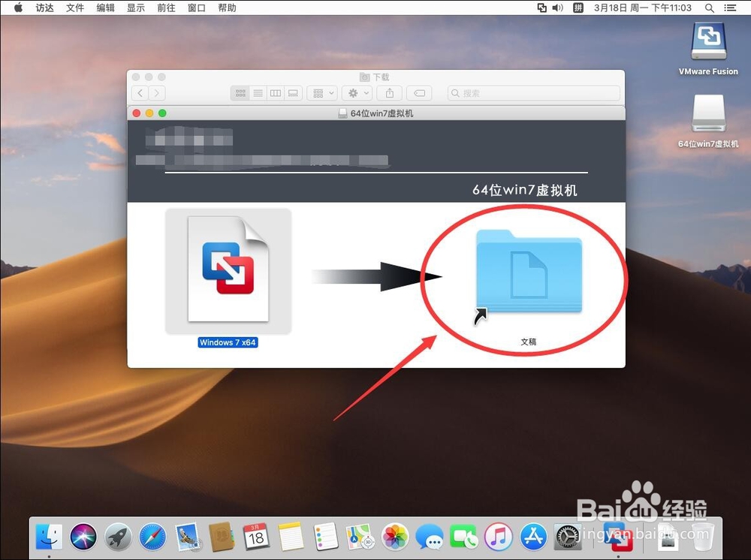This screenshot has width=751, height=560.
Task: Open the 前往 menu
Action: pos(166,8)
